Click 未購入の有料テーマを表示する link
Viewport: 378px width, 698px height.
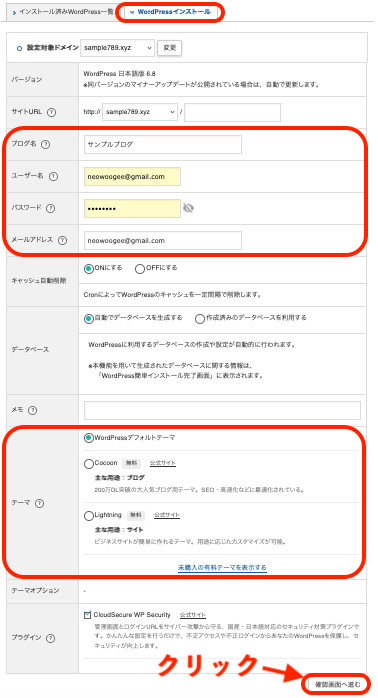(x=222, y=568)
